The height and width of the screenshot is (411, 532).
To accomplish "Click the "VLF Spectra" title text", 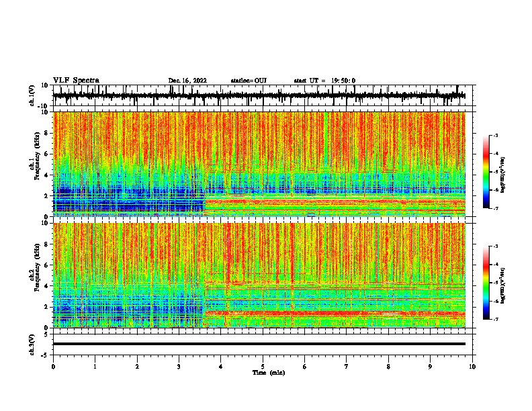I will 77,81.
